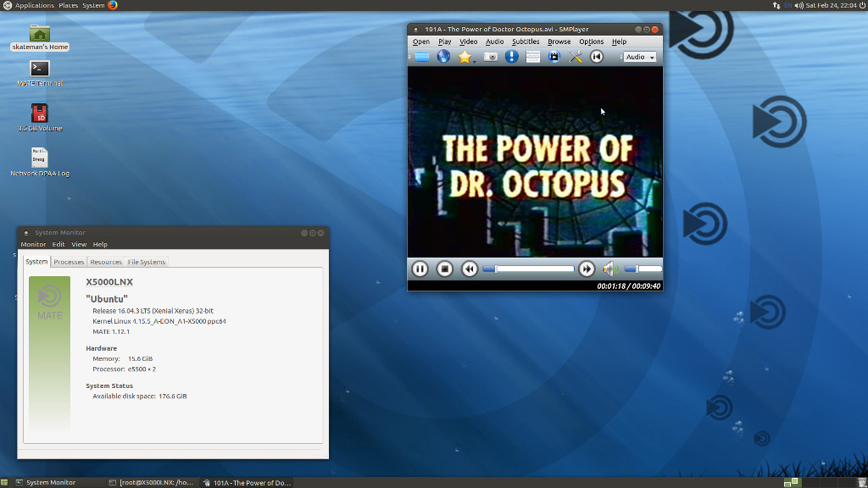Click the show desktop button in bottom panel
The width and height of the screenshot is (868, 488).
[4, 482]
